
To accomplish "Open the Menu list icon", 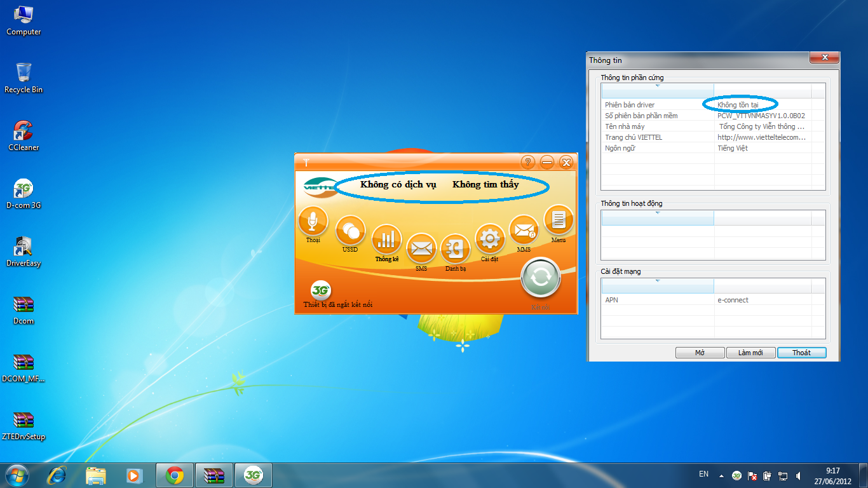I will 559,220.
